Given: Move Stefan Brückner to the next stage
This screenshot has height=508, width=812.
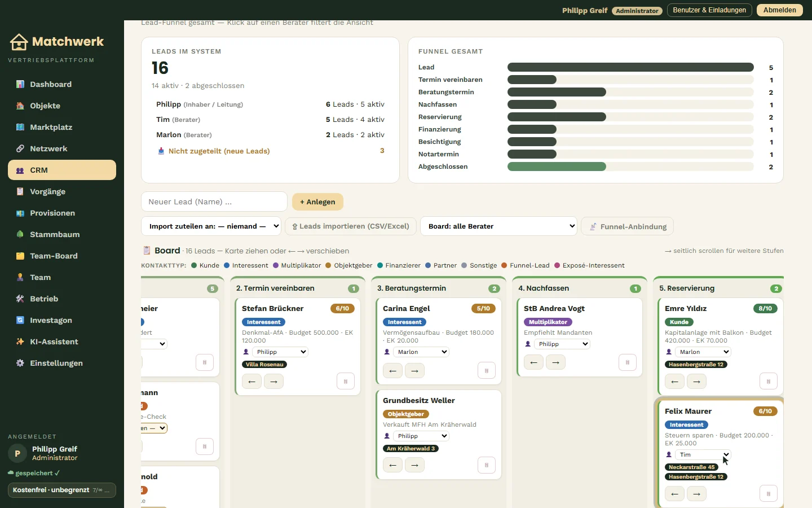Looking at the screenshot, I should [274, 382].
